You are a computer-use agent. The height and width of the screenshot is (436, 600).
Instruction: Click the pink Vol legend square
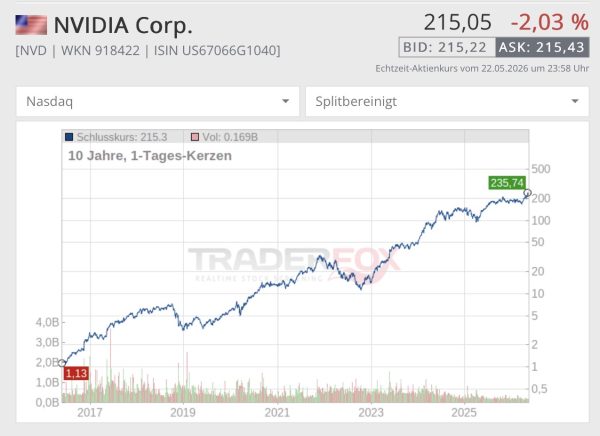[x=195, y=137]
